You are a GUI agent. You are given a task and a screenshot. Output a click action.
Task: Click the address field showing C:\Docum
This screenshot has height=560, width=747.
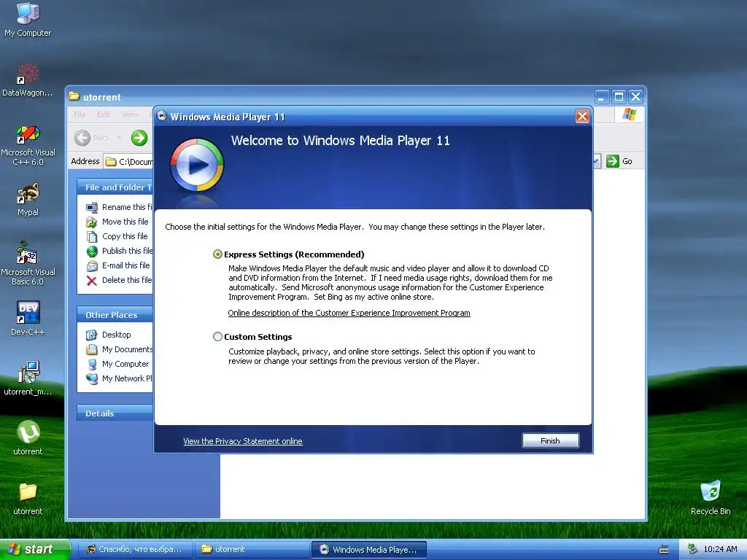(x=129, y=161)
